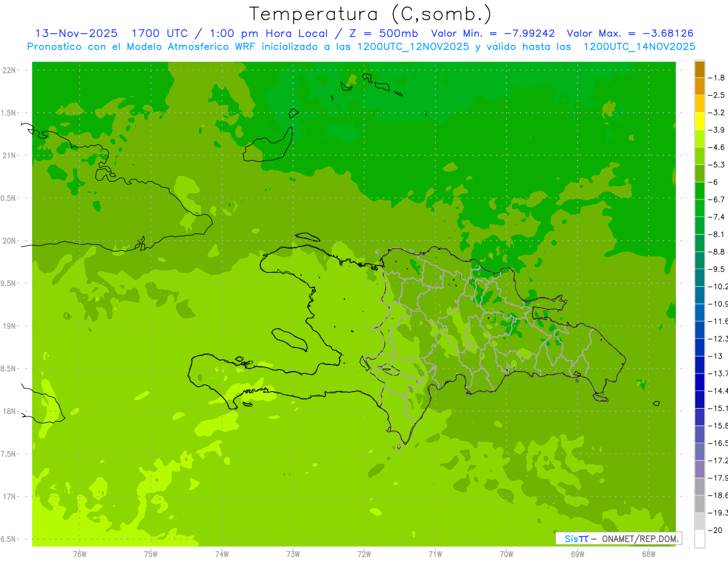The image size is (728, 562).
Task: Click the "17N" latitude label
Action: point(10,497)
